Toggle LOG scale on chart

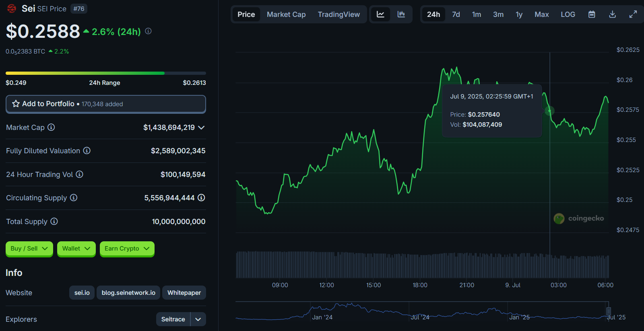568,14
